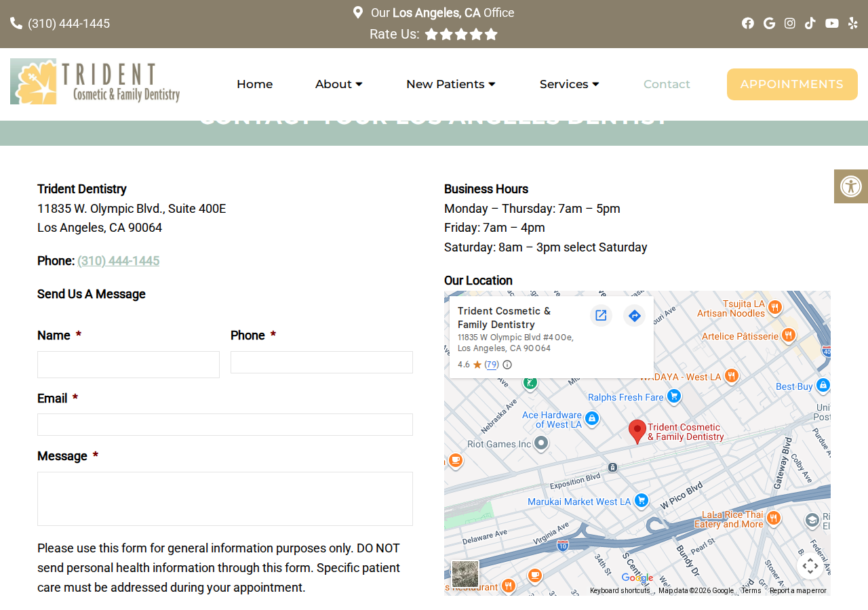Click 'Send Us A Message' heading
This screenshot has width=868, height=610.
92,294
